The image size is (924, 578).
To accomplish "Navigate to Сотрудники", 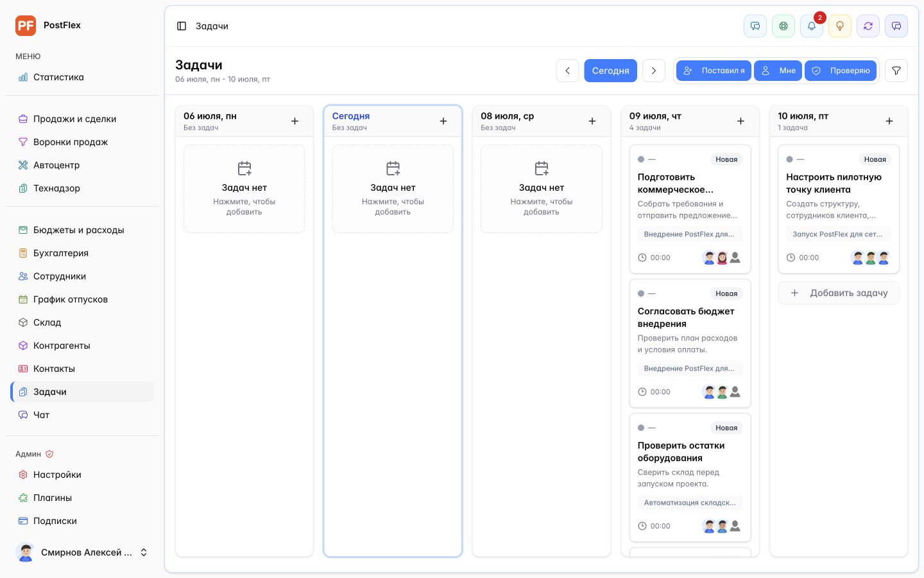I will (x=82, y=276).
